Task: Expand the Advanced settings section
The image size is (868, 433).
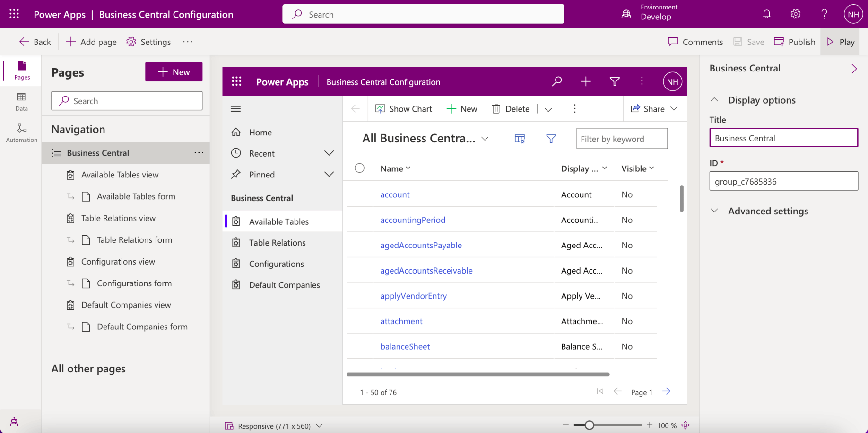Action: [x=714, y=211]
